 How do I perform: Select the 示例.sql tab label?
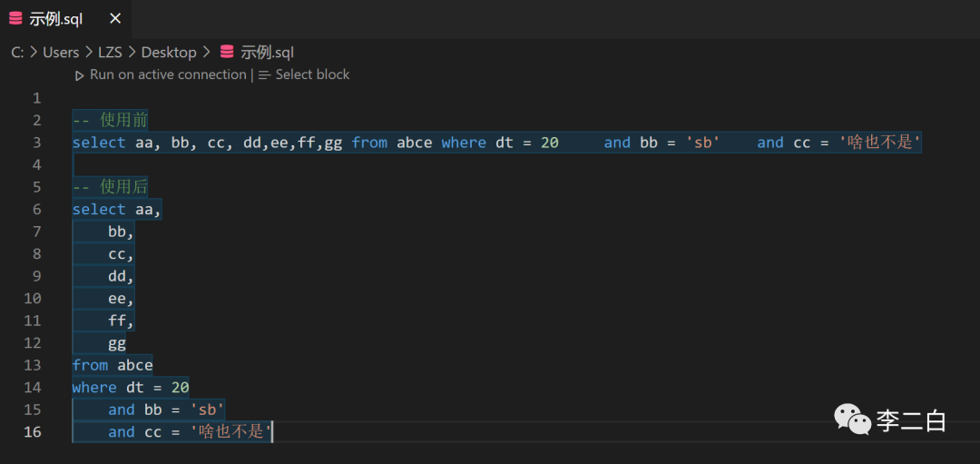click(55, 19)
